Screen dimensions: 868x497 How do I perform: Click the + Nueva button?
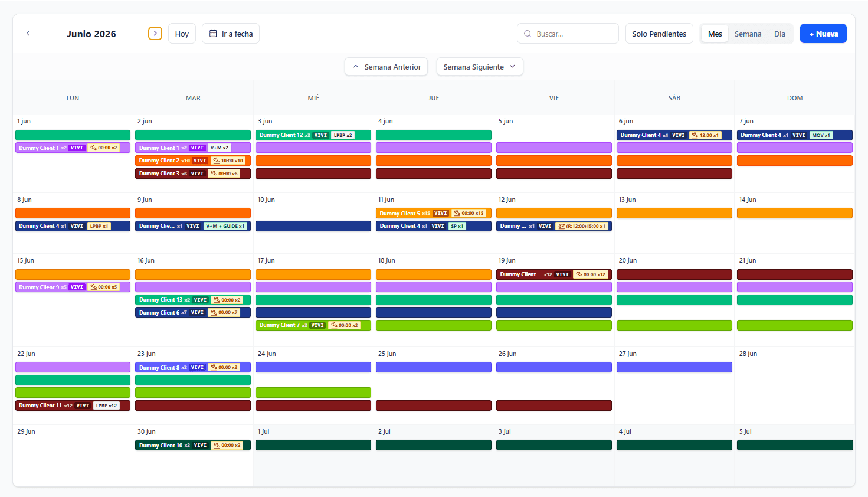tap(823, 34)
